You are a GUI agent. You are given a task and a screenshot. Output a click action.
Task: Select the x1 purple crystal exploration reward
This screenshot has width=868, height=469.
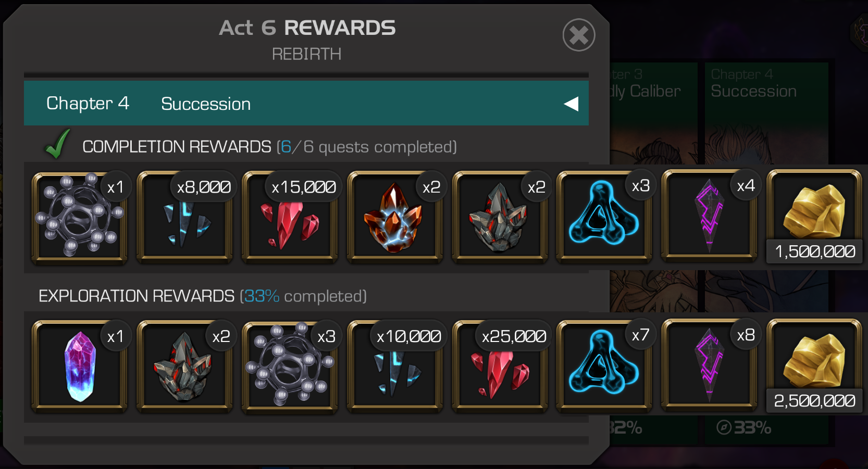click(x=80, y=367)
